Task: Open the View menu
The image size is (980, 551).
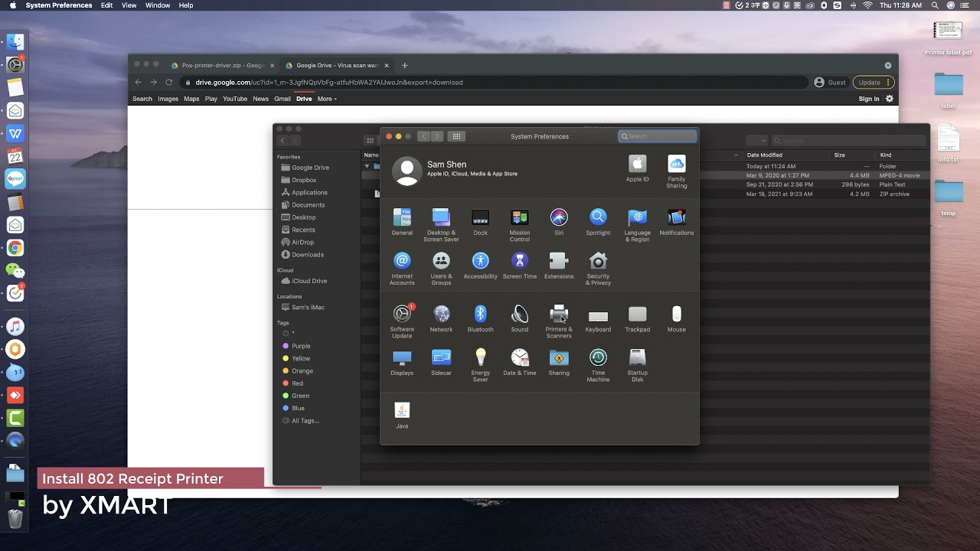Action: pos(129,5)
